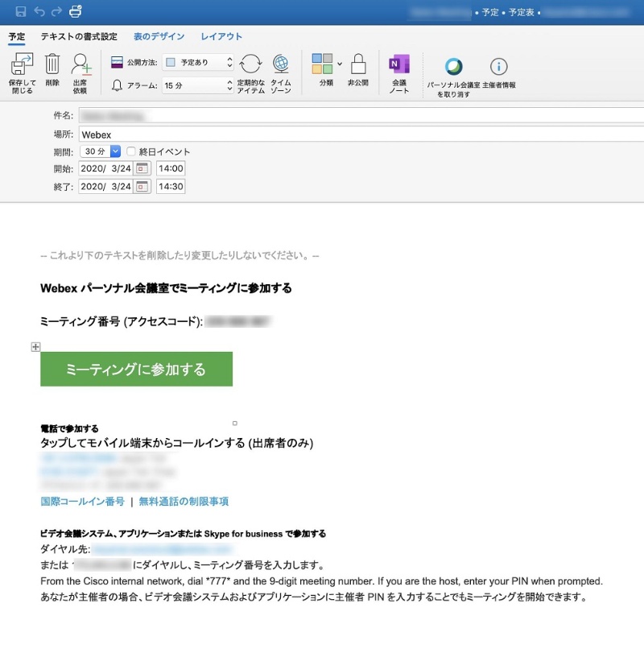Click the Delete trash can icon

52,64
